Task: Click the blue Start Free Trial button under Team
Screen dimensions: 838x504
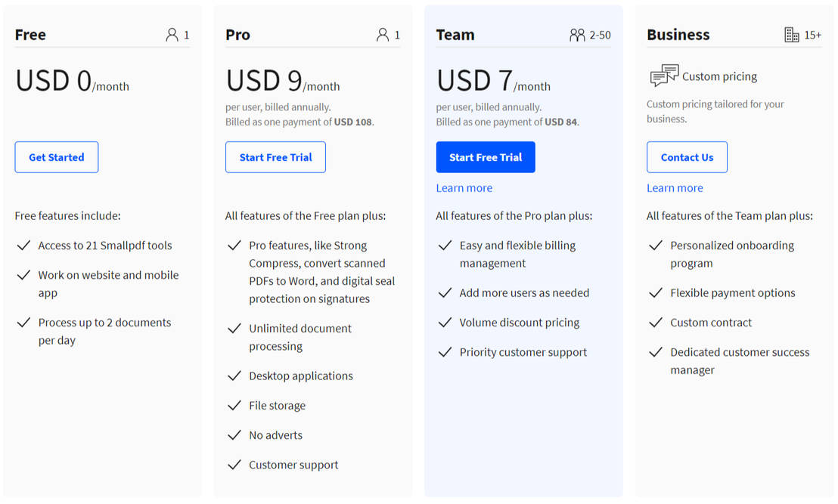Action: pos(486,157)
